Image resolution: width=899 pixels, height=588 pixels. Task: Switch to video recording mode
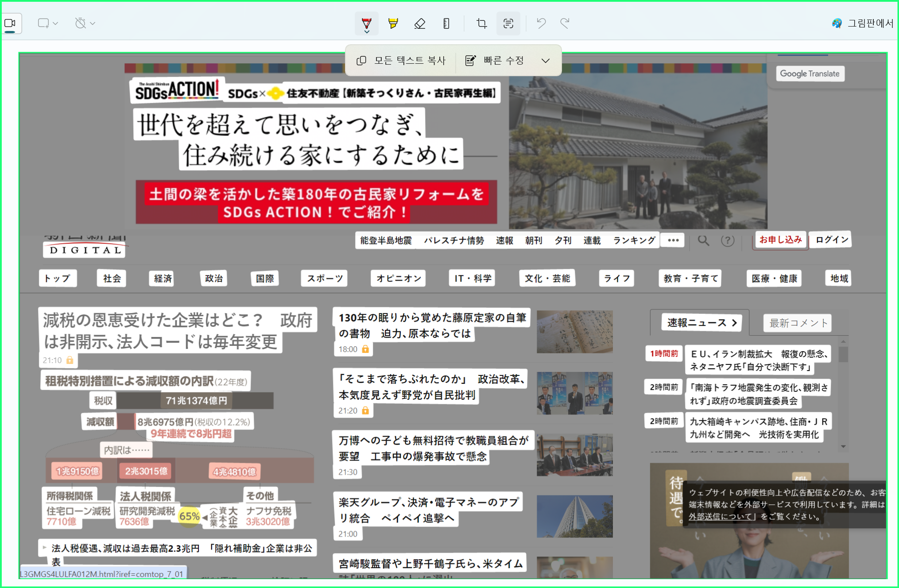(11, 23)
